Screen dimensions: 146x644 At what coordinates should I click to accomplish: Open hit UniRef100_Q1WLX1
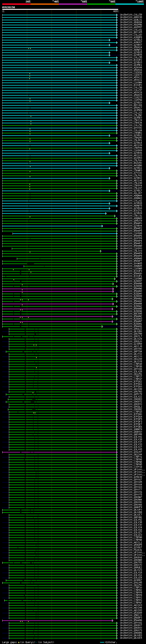tap(131, 20)
